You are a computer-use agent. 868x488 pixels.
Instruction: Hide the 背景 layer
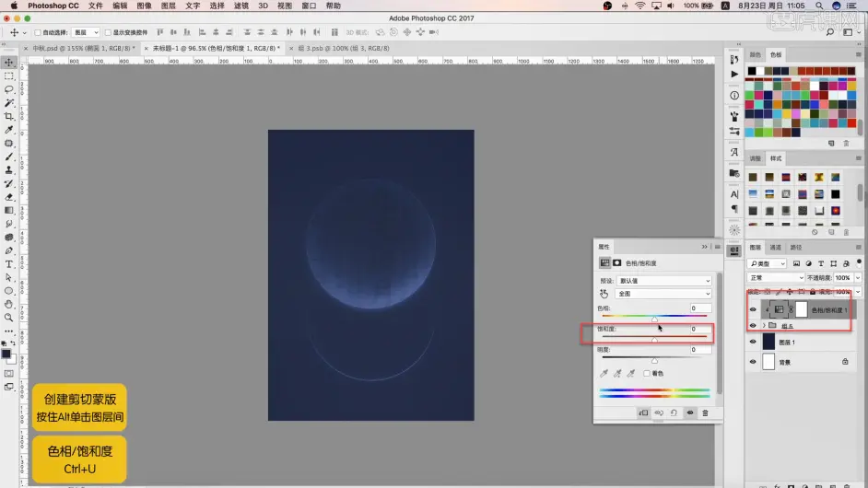753,362
